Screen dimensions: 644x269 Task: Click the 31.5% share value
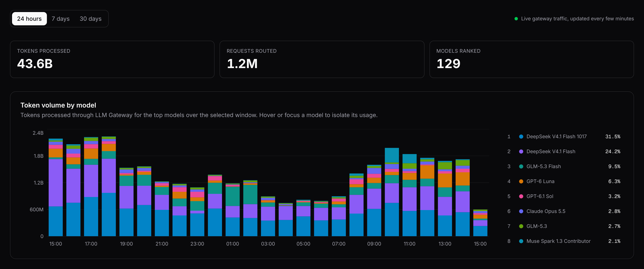pos(613,137)
